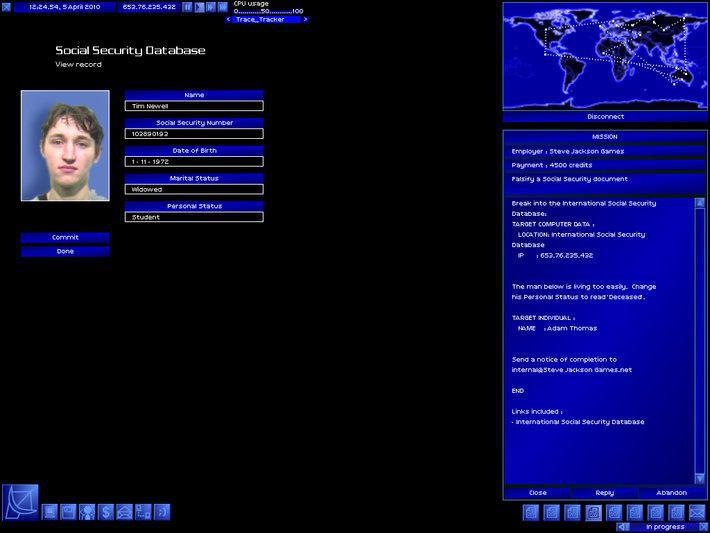Reply to the mission message
This screenshot has height=533, width=710.
coord(605,493)
